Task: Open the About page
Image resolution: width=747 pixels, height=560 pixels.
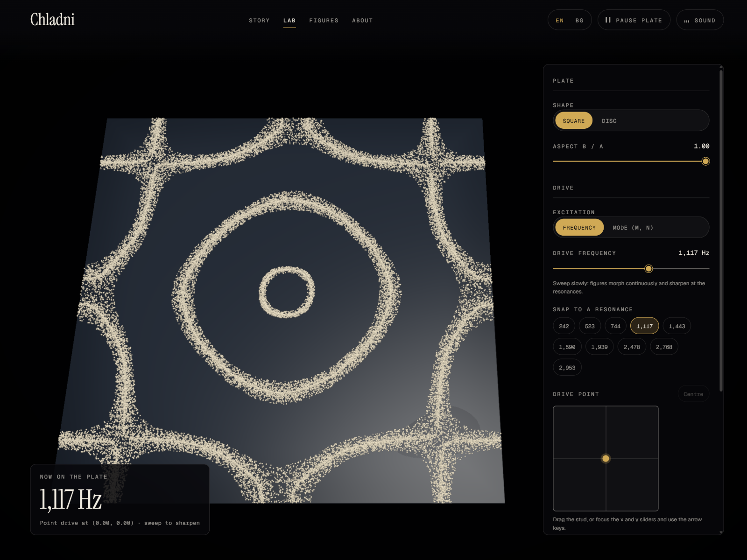Action: click(362, 21)
